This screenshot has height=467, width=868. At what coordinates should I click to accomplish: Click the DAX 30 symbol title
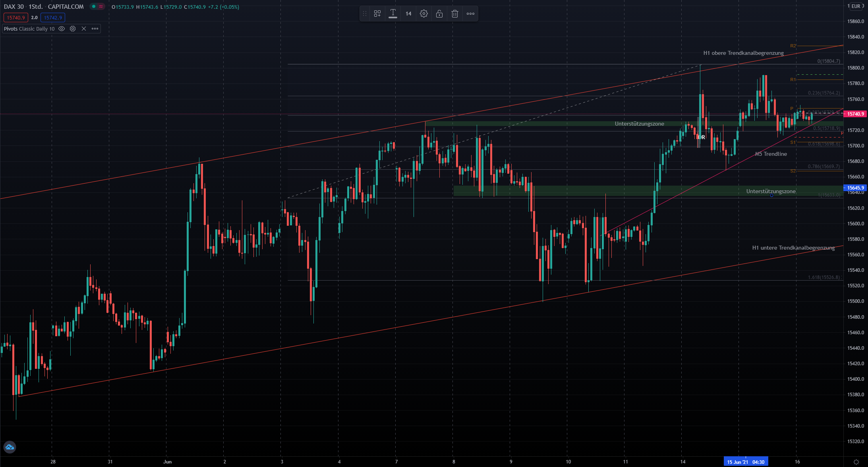[14, 7]
